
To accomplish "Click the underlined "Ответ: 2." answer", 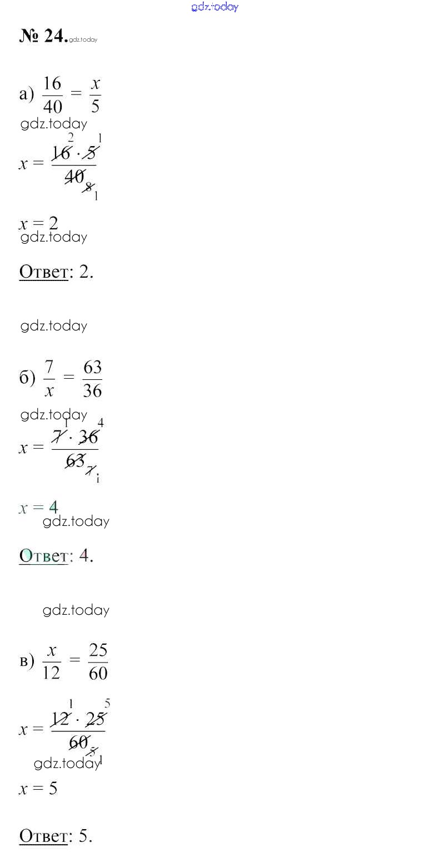I will point(56,272).
